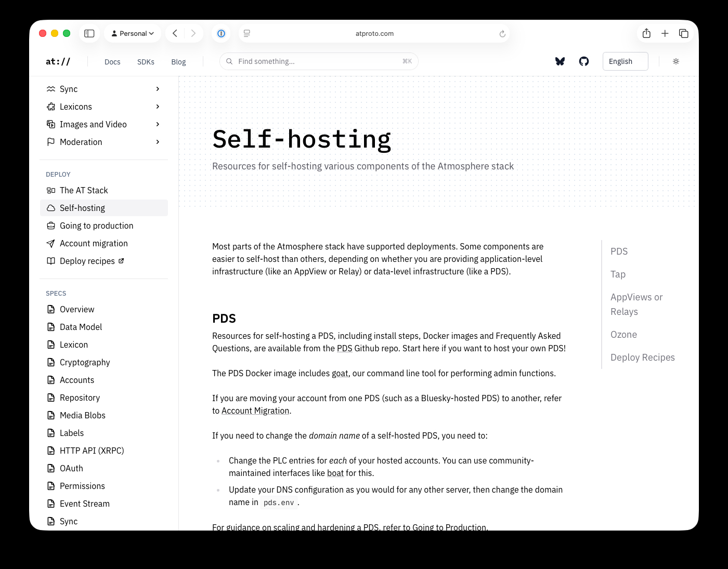Open the Personal profile dropdown
Screen dimensions: 728x569
(x=133, y=33)
